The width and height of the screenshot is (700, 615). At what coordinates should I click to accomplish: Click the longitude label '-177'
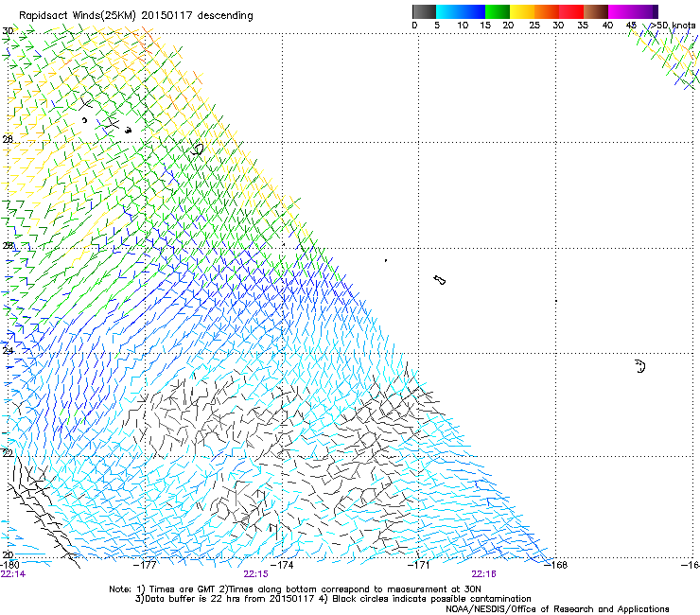(x=146, y=565)
